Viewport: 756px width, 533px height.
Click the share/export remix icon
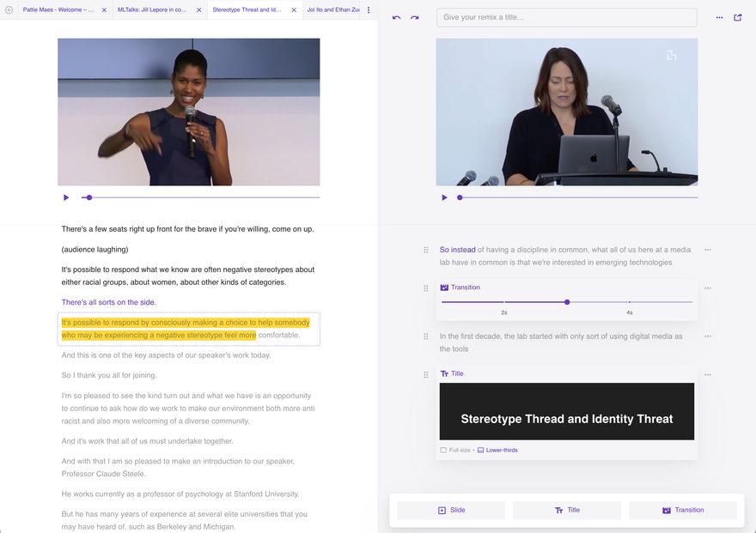click(737, 17)
